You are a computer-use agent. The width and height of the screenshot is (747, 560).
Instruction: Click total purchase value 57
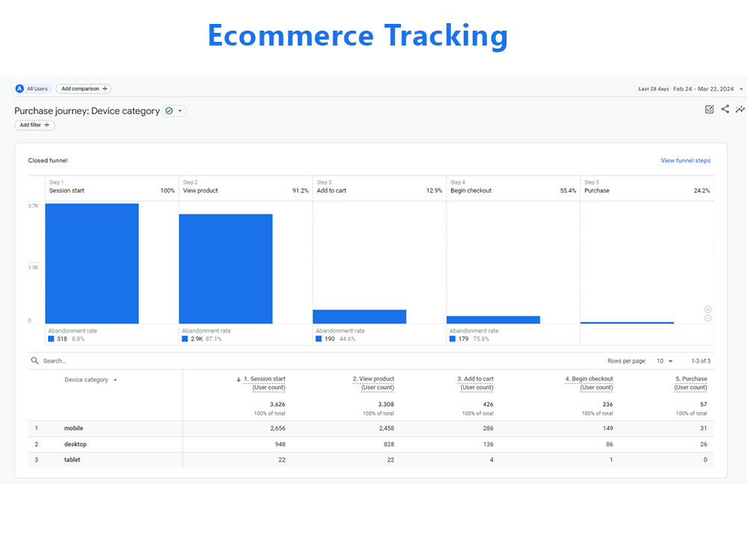click(704, 404)
